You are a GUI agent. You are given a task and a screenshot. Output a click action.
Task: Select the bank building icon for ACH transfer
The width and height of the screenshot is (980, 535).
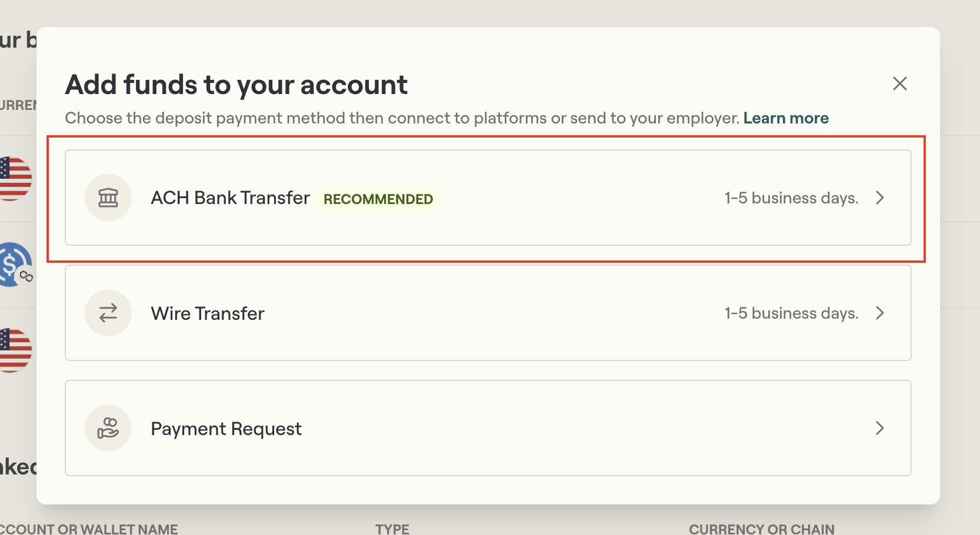108,198
